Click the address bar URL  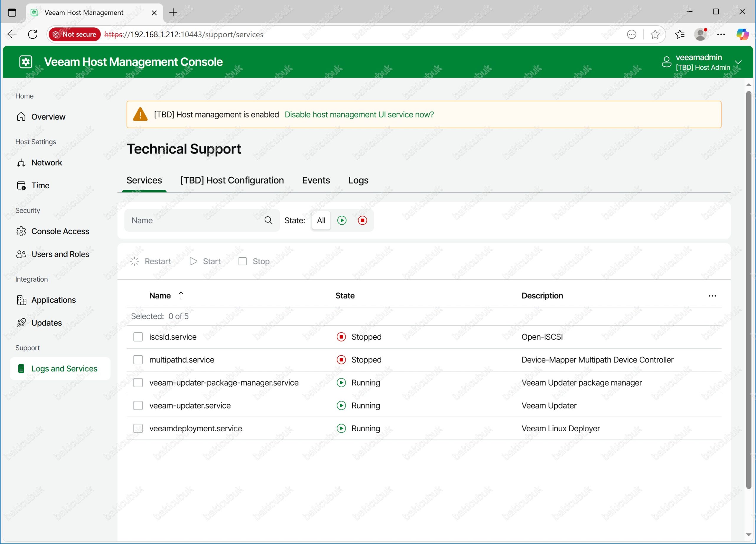pos(184,34)
